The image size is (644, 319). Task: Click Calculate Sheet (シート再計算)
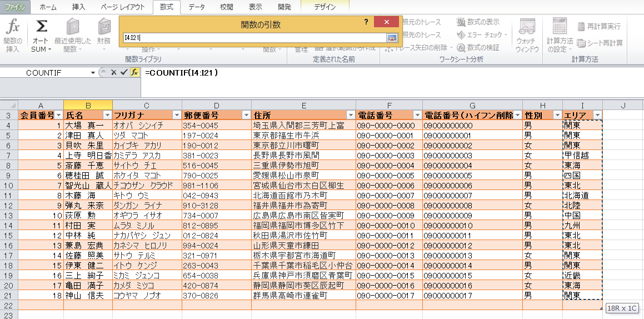click(x=600, y=43)
